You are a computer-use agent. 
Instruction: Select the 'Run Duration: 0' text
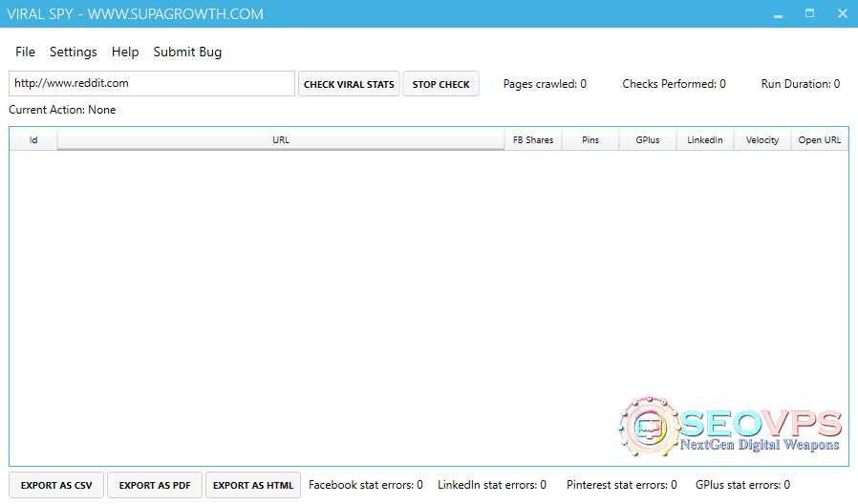[801, 84]
